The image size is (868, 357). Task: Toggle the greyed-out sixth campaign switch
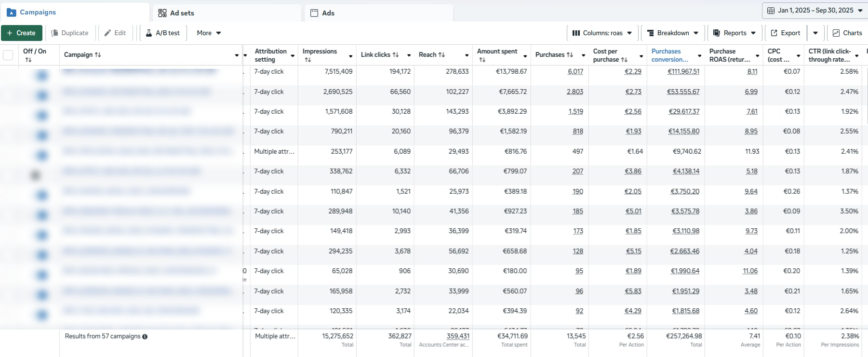pos(35,175)
